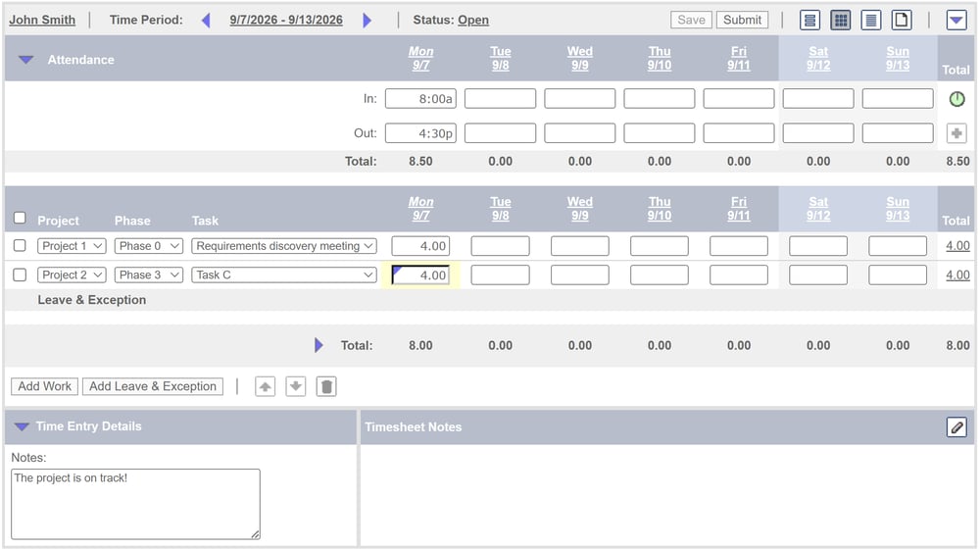Go to the previous time period
The image size is (980, 549).
coord(206,20)
